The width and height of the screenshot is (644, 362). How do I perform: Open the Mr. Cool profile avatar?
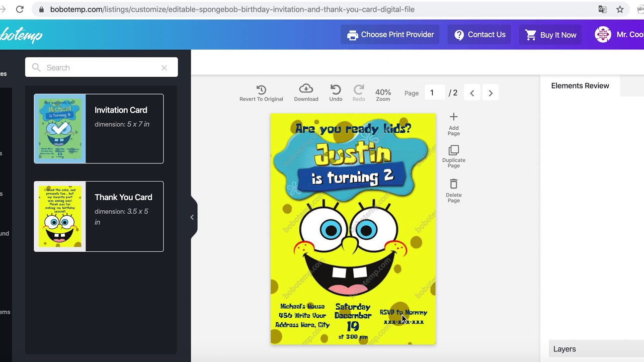603,35
